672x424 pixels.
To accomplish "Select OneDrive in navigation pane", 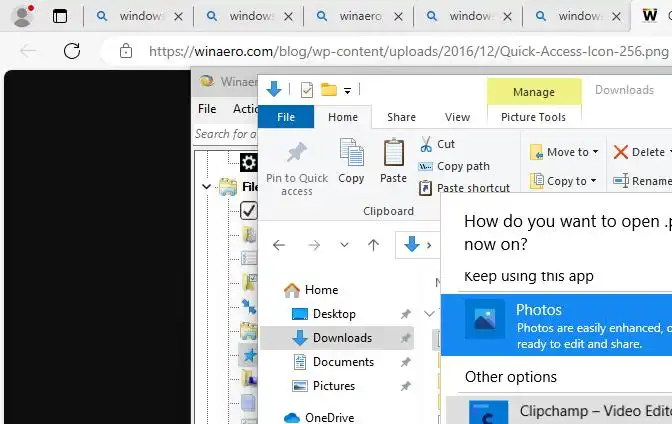I will [319, 417].
